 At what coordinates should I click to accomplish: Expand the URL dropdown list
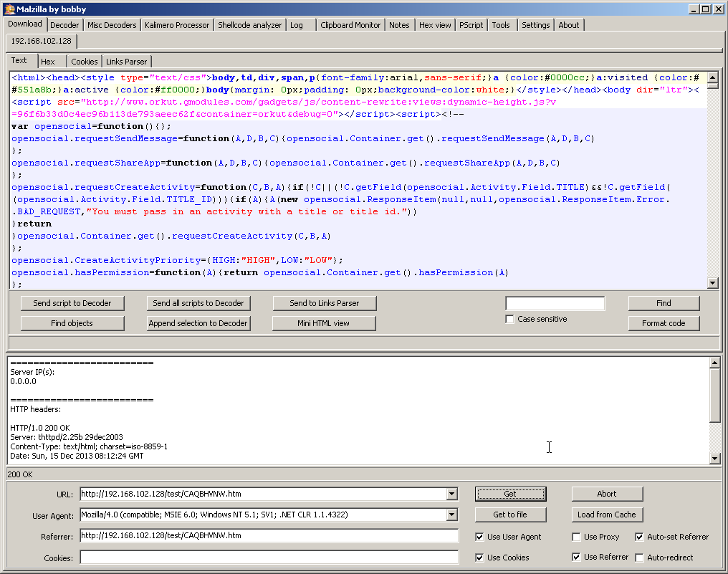(x=451, y=494)
